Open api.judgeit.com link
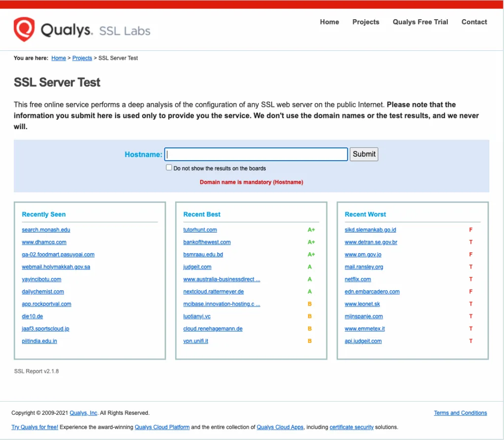This screenshot has height=440, width=504. pyautogui.click(x=363, y=341)
